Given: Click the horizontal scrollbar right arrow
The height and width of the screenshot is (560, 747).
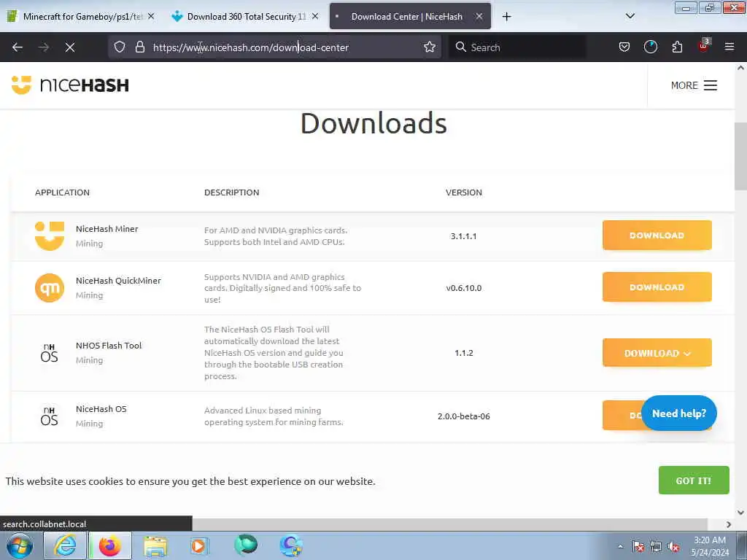Looking at the screenshot, I should [729, 524].
